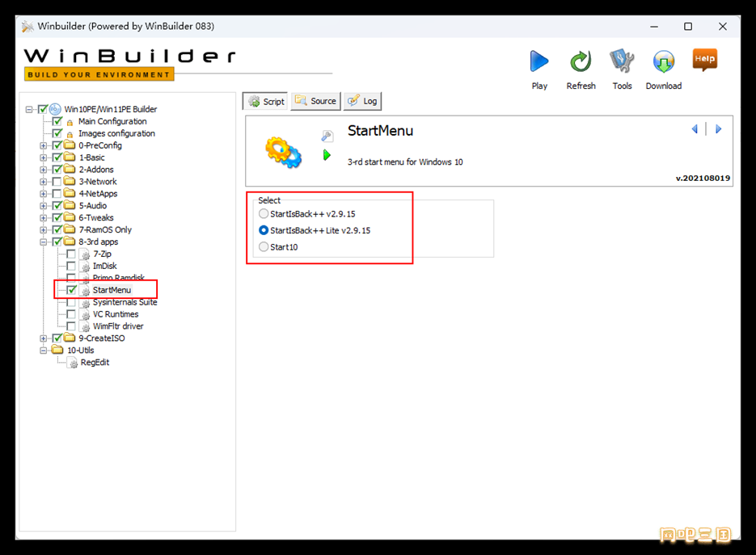Check the 4-NetApps folder checkbox
756x555 pixels.
(x=57, y=193)
